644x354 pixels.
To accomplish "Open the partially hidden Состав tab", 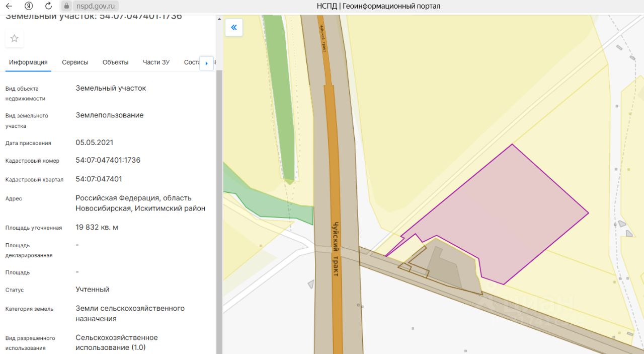I will [192, 62].
